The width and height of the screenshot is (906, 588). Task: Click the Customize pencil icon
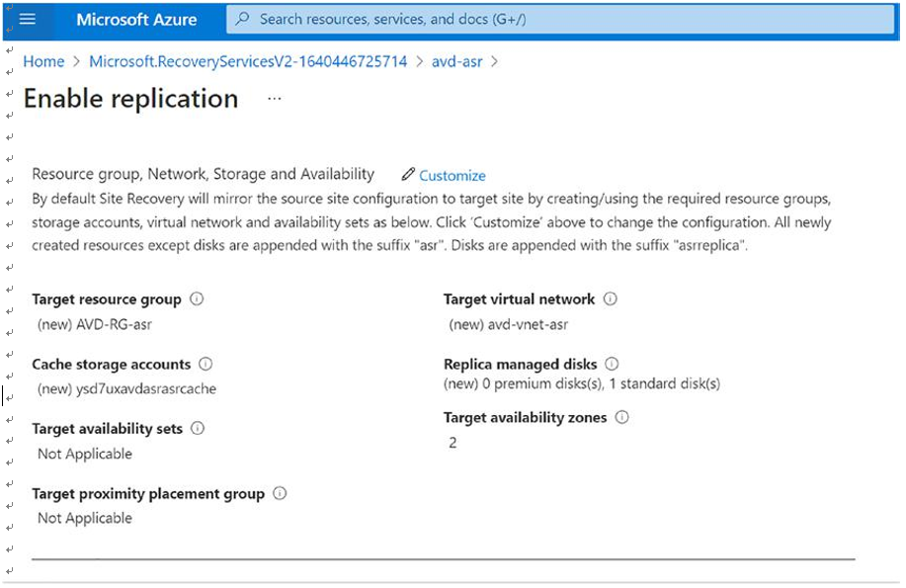tap(408, 174)
